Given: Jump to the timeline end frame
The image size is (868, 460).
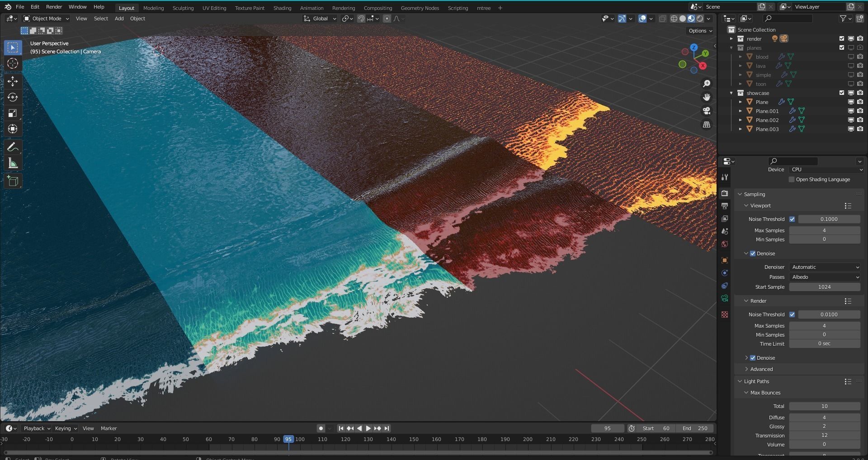Looking at the screenshot, I should point(387,428).
